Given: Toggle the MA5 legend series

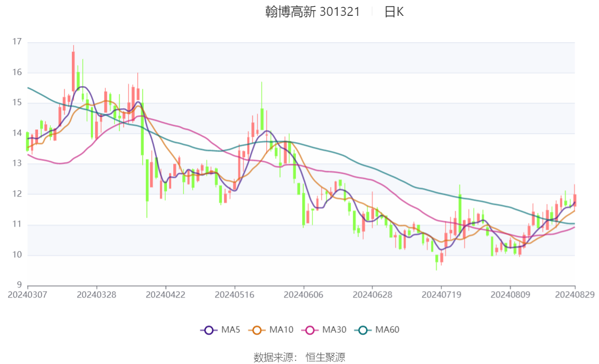Looking at the screenshot, I should point(220,330).
